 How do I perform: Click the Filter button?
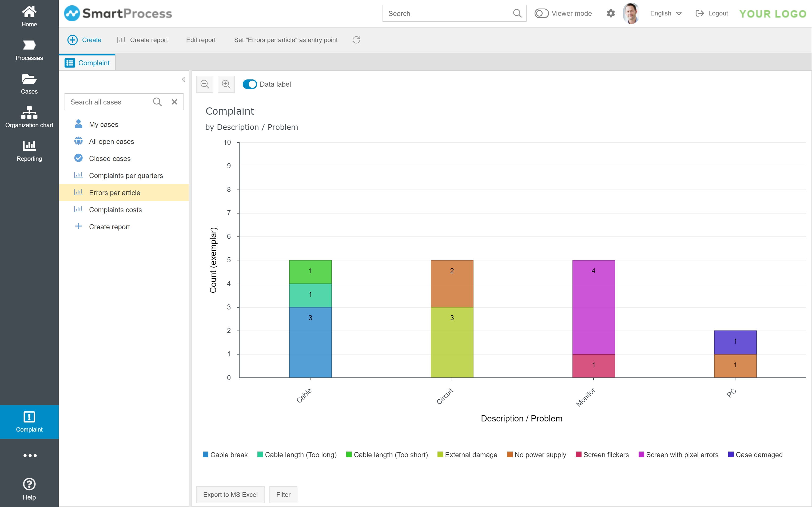point(283,494)
